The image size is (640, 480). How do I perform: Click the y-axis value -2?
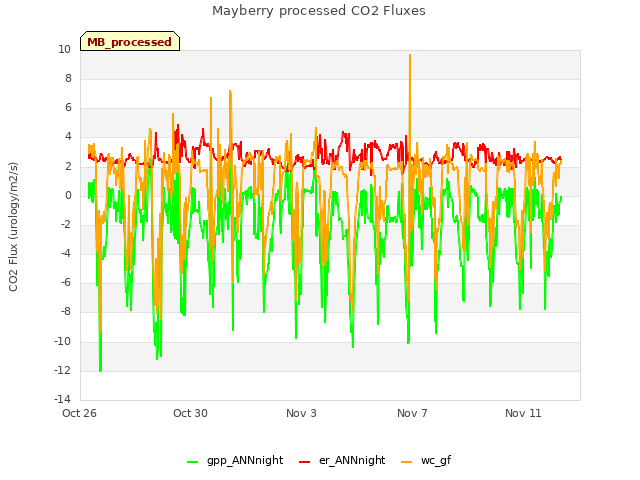tap(66, 224)
